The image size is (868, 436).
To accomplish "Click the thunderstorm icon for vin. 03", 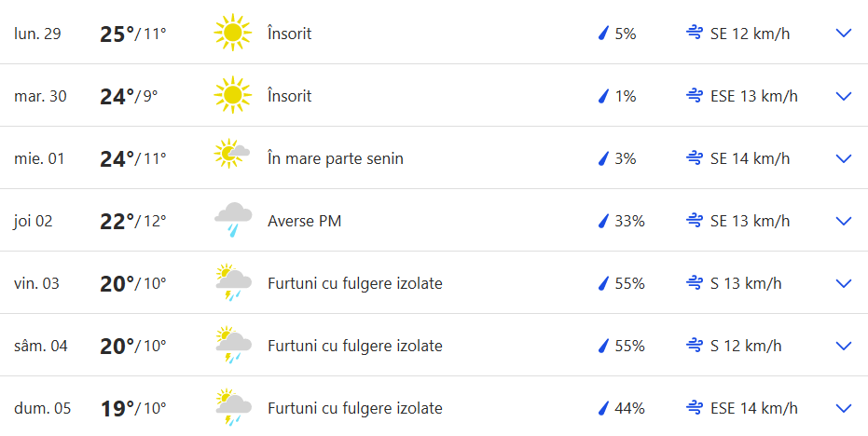I will pos(232,282).
